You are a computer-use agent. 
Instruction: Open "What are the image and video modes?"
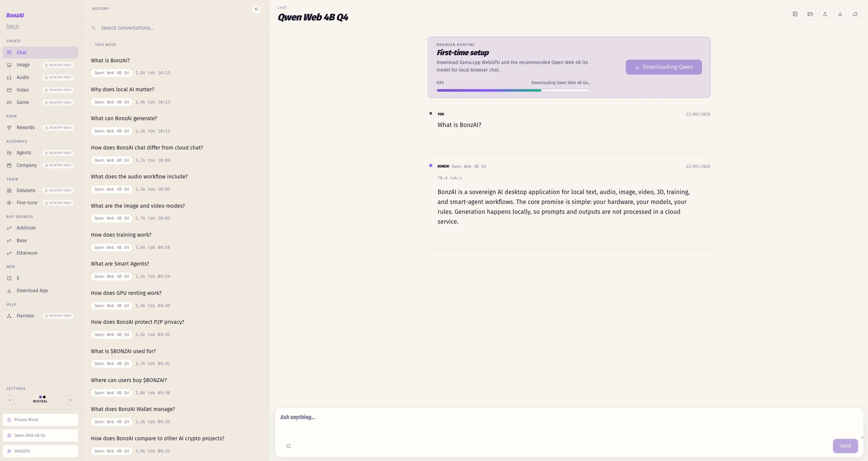click(176, 212)
